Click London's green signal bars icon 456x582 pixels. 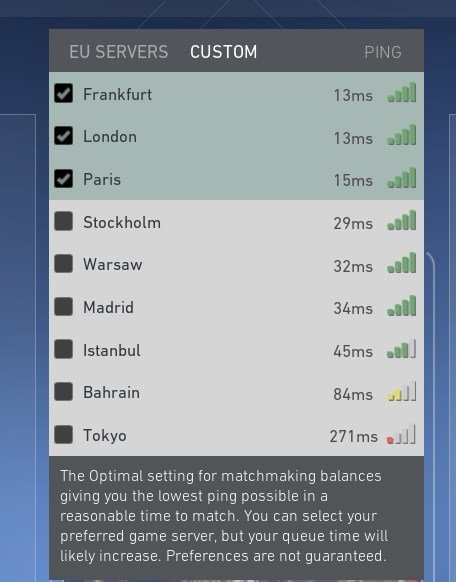coord(401,135)
